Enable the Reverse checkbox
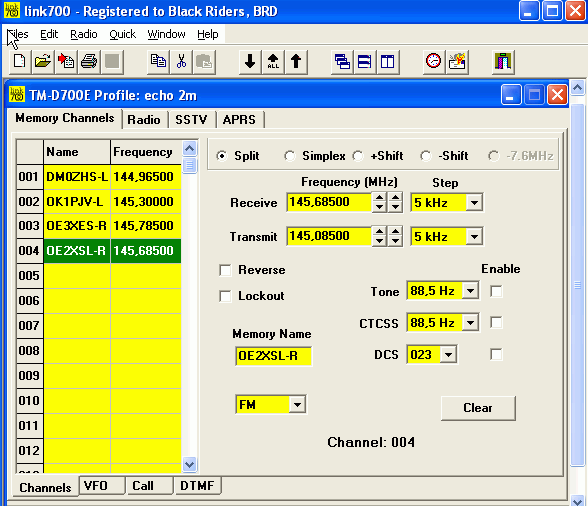Viewport: 588px width, 506px height. pyautogui.click(x=225, y=270)
